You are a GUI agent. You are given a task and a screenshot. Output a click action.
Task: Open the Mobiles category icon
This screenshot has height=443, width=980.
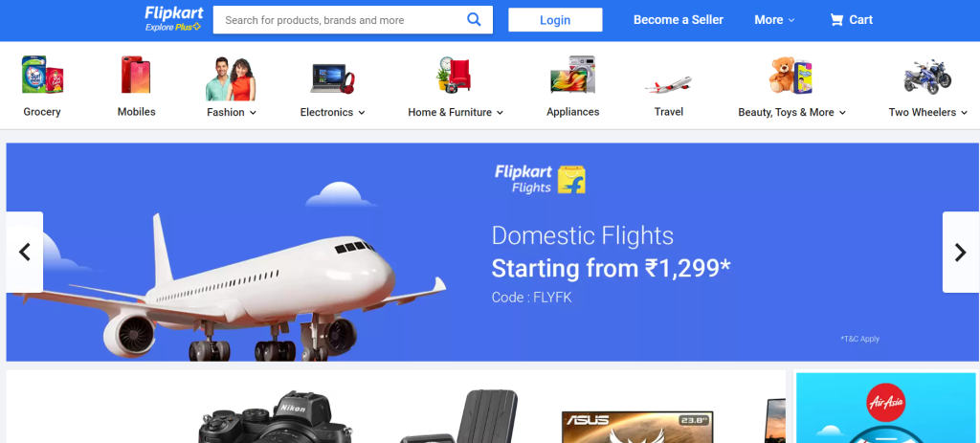point(136,75)
